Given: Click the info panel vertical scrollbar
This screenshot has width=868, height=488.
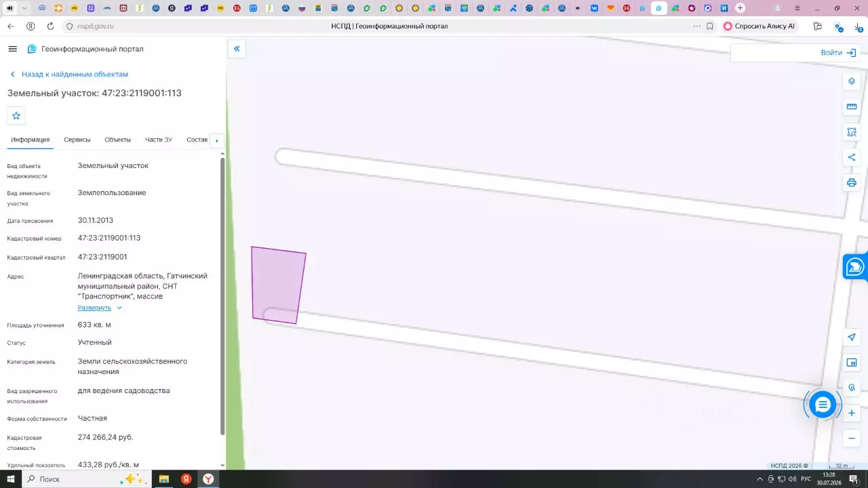Looking at the screenshot, I should coord(223,295).
